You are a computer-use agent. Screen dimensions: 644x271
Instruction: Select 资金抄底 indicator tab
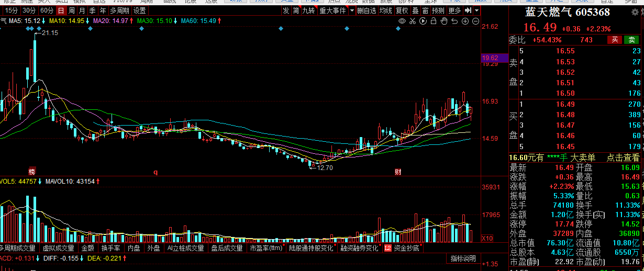407,248
